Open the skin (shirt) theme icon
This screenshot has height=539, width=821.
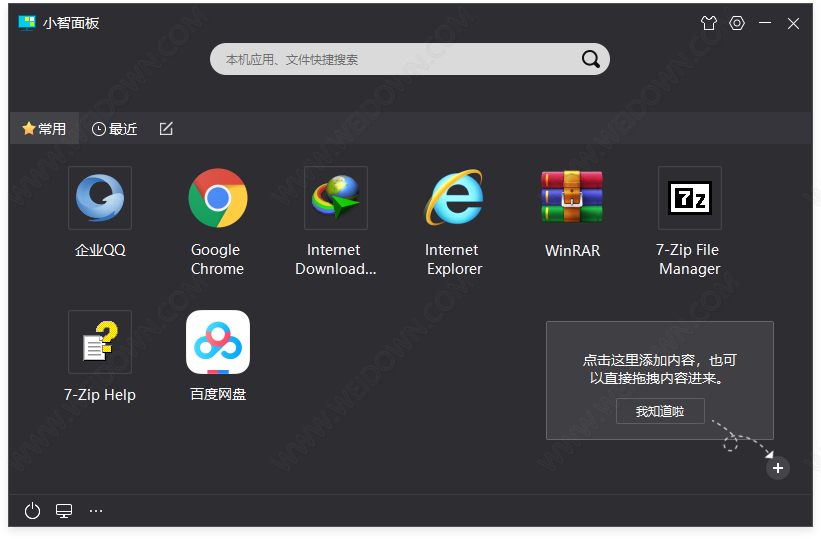pyautogui.click(x=709, y=23)
